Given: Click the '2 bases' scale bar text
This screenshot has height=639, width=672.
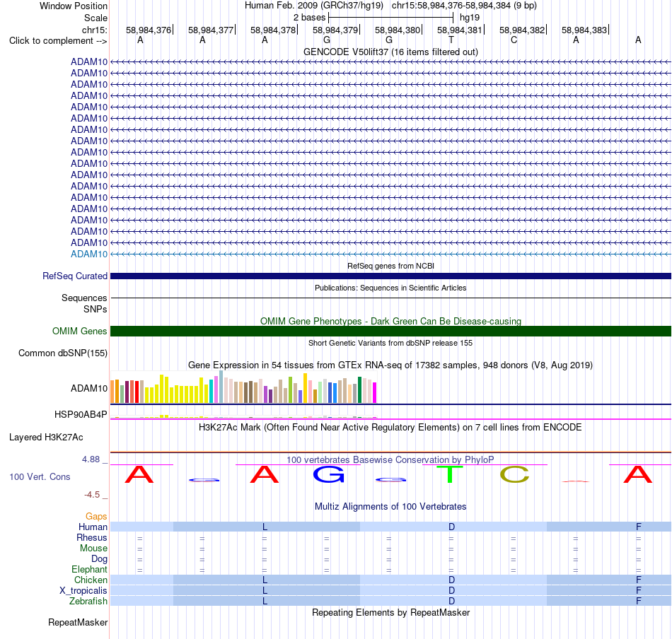Looking at the screenshot, I should [x=309, y=18].
